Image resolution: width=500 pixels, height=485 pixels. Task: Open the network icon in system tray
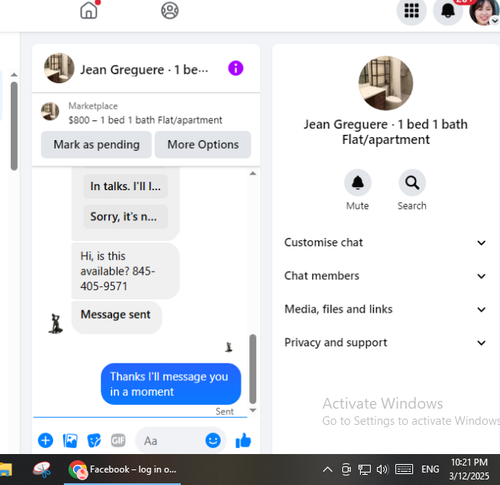364,470
